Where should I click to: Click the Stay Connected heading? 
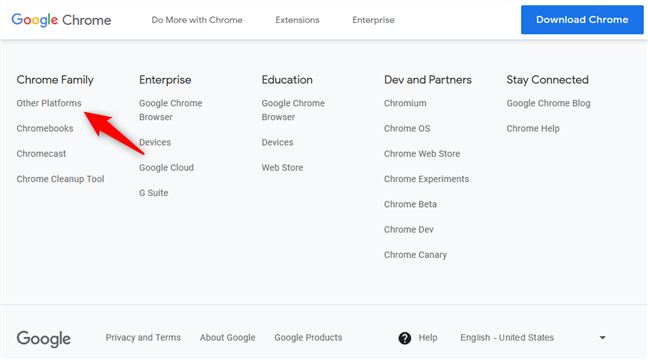(548, 80)
